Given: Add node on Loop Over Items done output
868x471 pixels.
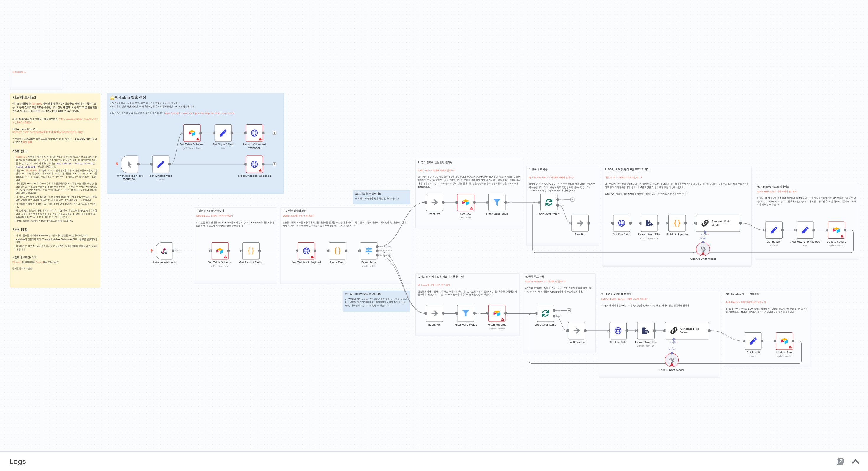Looking at the screenshot, I should [x=569, y=311].
